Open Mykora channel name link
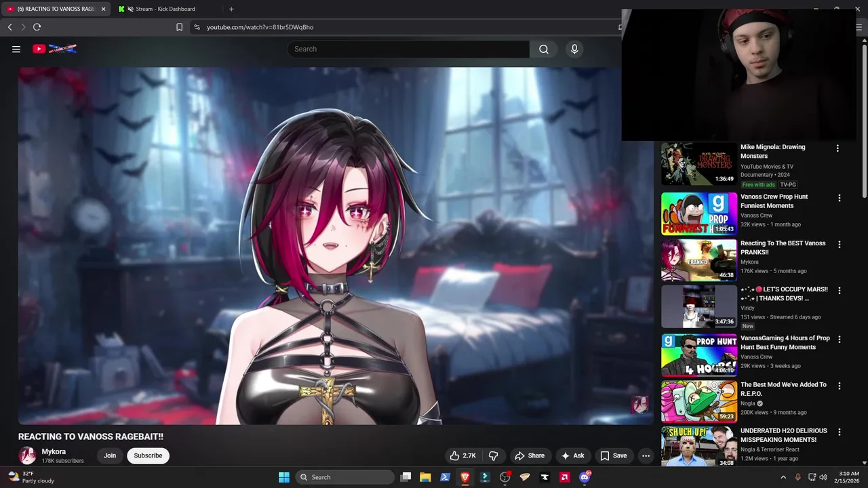This screenshot has height=488, width=868. coord(54,451)
